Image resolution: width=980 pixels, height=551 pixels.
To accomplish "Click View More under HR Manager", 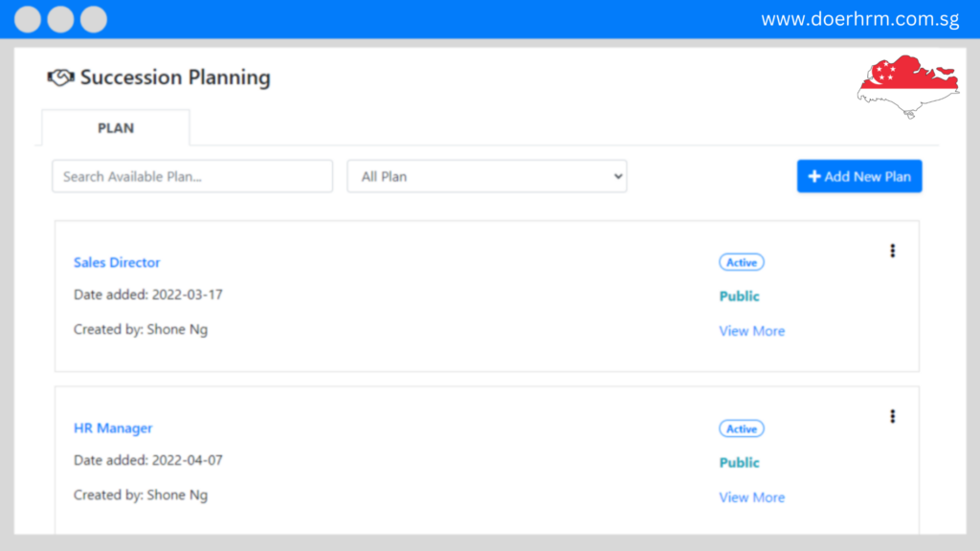I will [752, 497].
